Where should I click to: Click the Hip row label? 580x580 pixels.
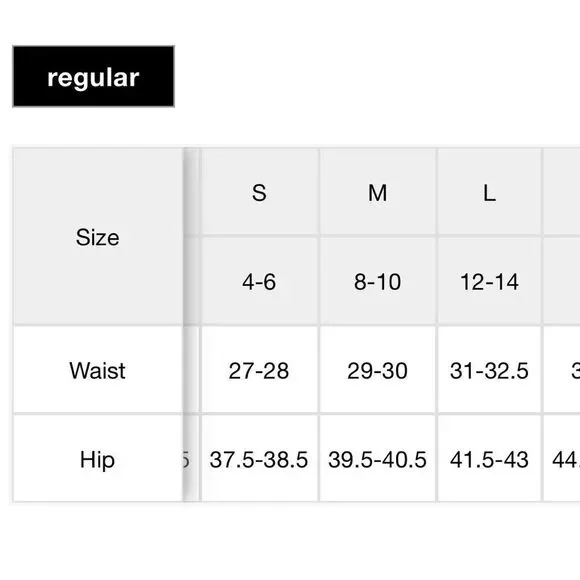coord(98,459)
